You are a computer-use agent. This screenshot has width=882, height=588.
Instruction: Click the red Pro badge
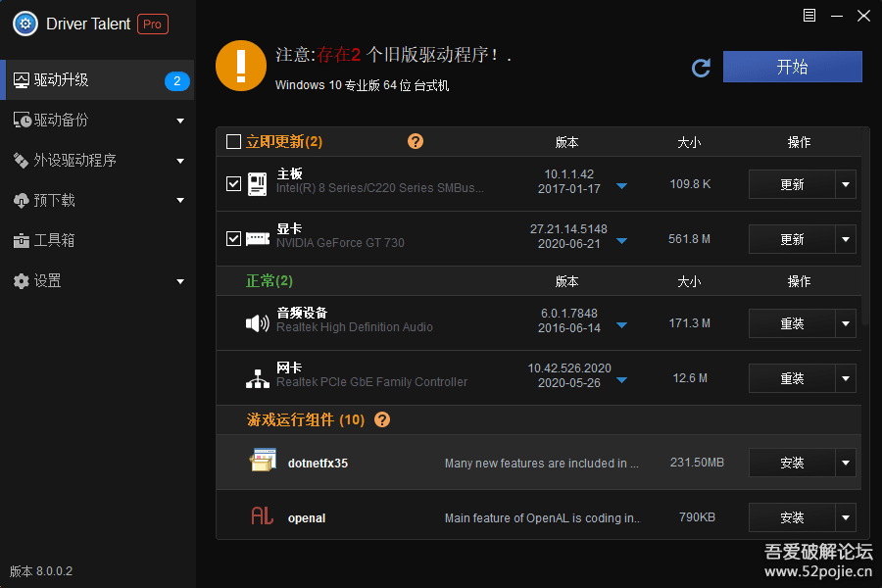[x=153, y=24]
